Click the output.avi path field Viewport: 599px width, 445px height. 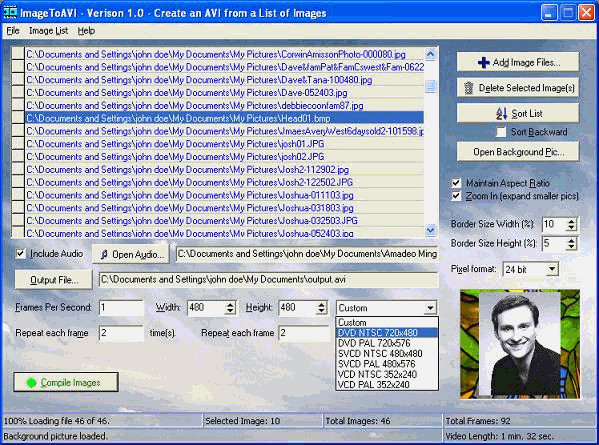268,280
